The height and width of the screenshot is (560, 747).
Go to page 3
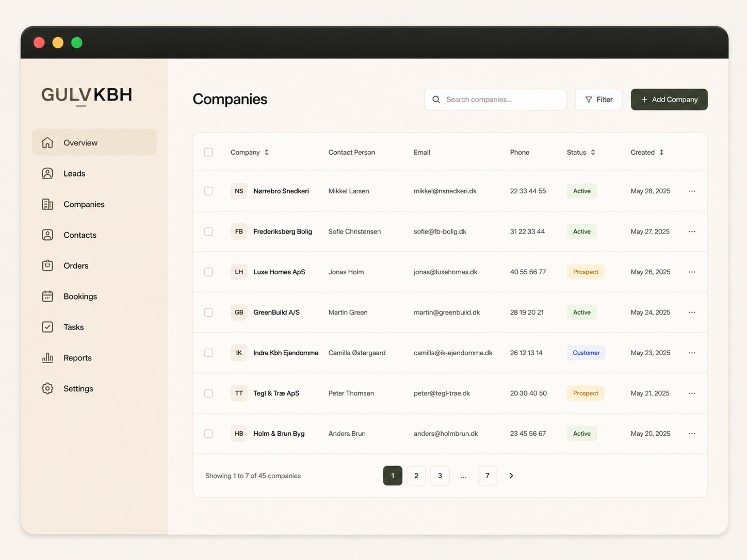pos(440,475)
